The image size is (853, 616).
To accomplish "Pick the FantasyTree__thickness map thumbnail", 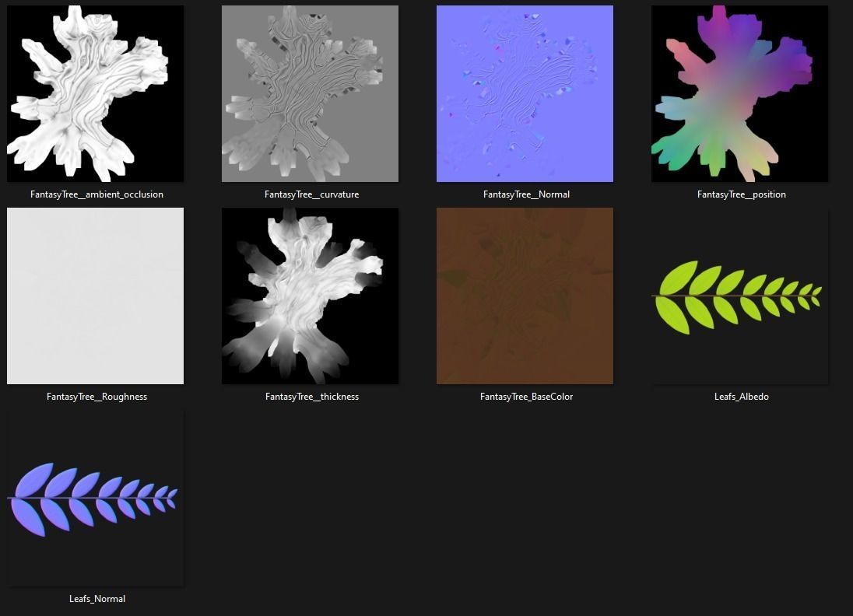I will click(x=310, y=296).
